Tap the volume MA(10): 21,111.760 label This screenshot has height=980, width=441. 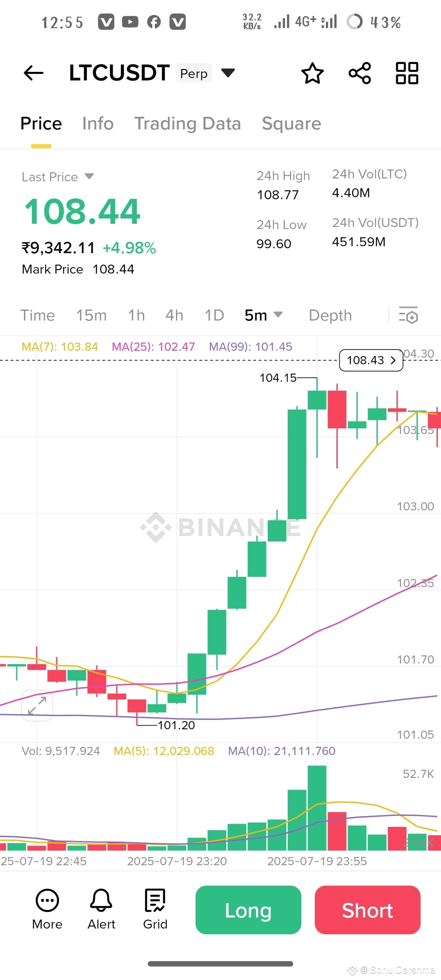click(x=282, y=751)
